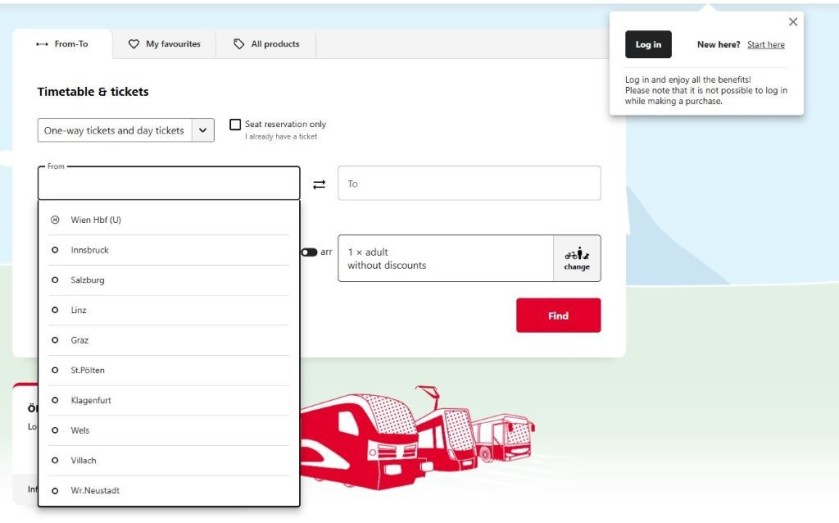Click the To input field
Viewport: 839px width, 523px height.
tap(469, 183)
